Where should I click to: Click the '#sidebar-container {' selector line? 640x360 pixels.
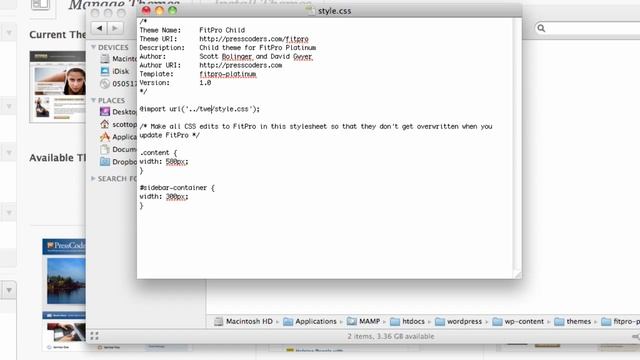[177, 188]
